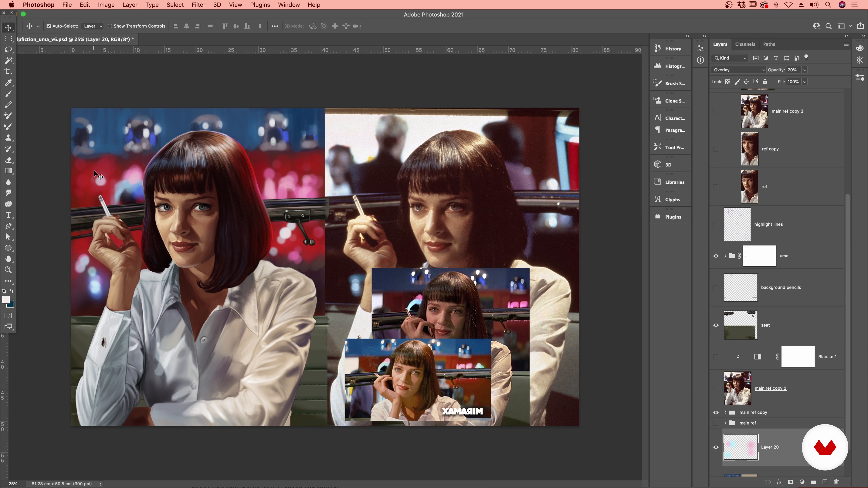Select the Hand tool
This screenshot has height=488, width=868.
coord(8,259)
